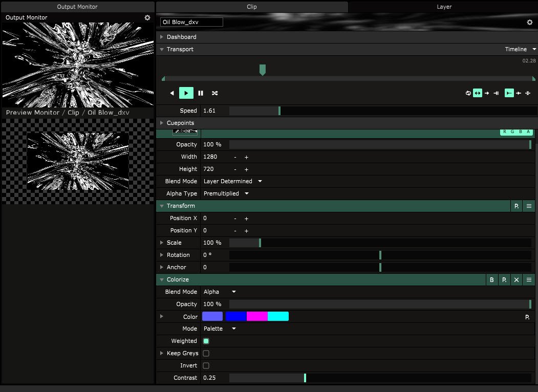Open the Transform section hamburger menu
The width and height of the screenshot is (538, 392).
tap(529, 206)
